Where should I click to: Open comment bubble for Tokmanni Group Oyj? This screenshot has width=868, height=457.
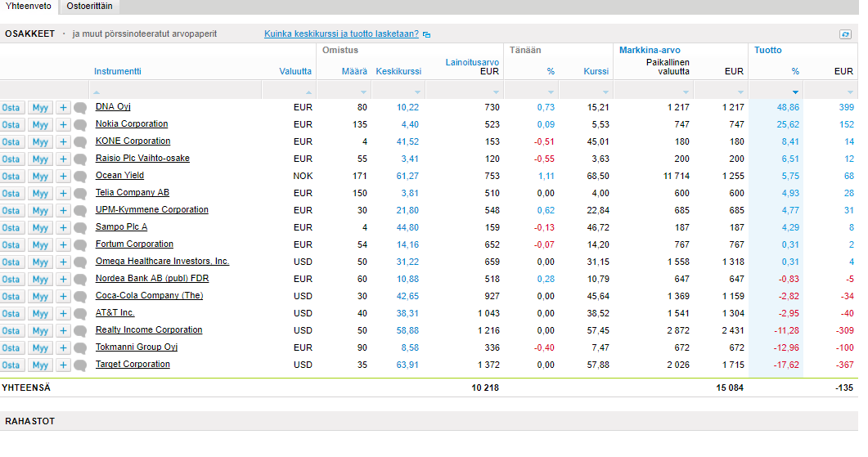[80, 348]
